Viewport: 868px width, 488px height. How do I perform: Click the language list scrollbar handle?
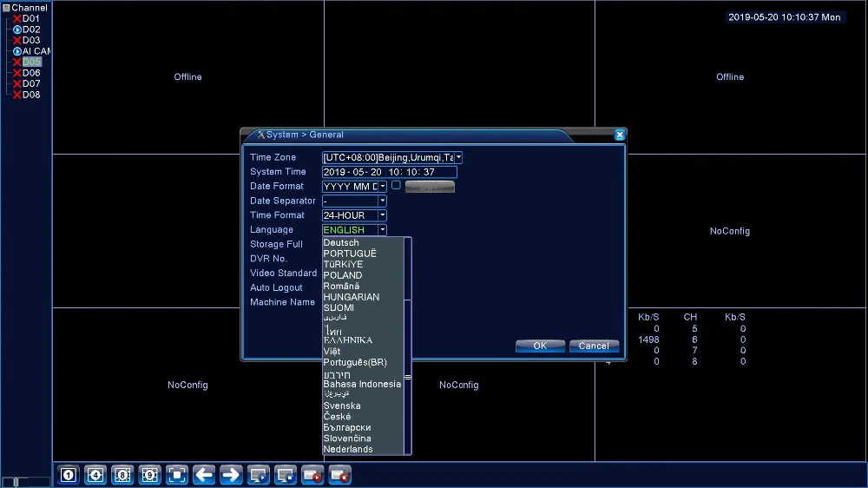point(408,377)
